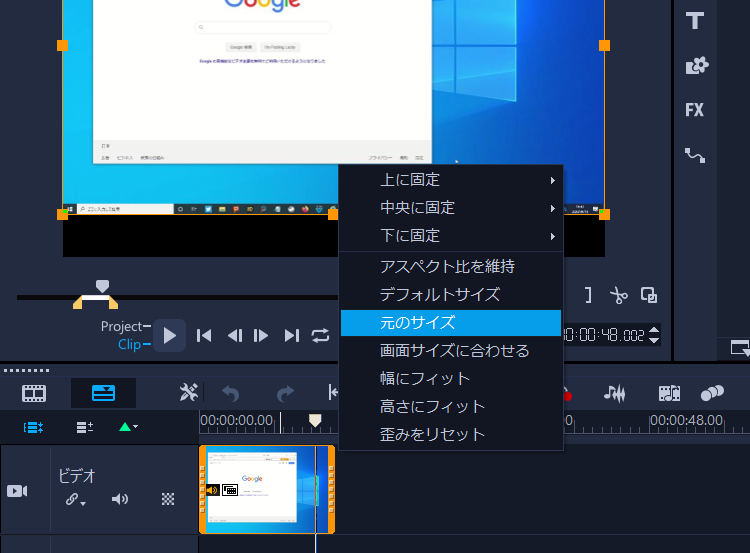Screen dimensions: 750x553
Task: Toggle ripple editing link on video track
Action: [76, 499]
